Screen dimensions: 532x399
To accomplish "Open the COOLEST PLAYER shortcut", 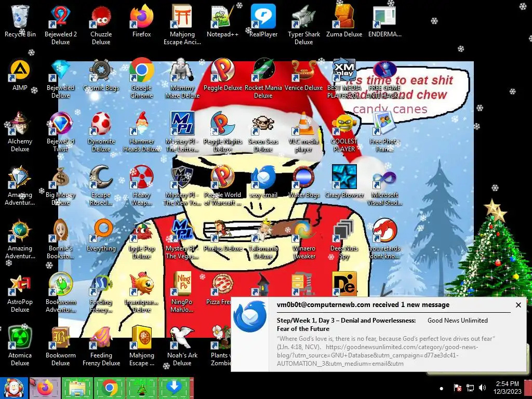I will 344,131.
